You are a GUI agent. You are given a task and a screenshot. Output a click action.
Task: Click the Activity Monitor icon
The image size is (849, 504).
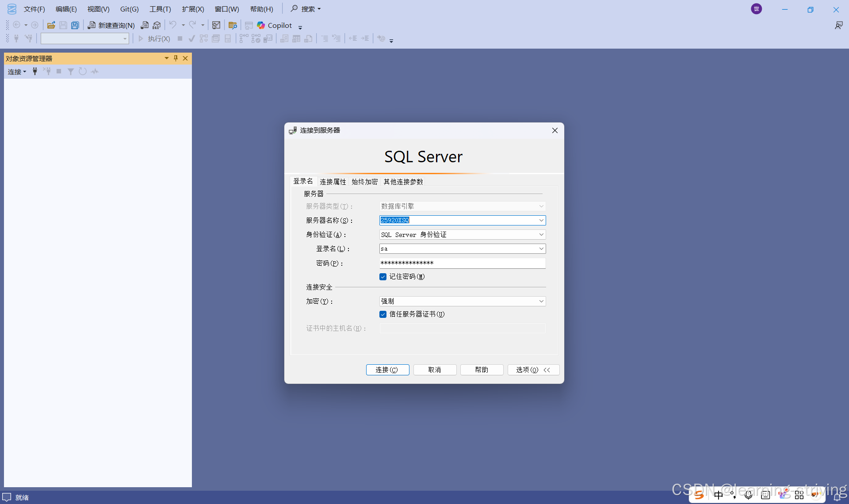(216, 25)
